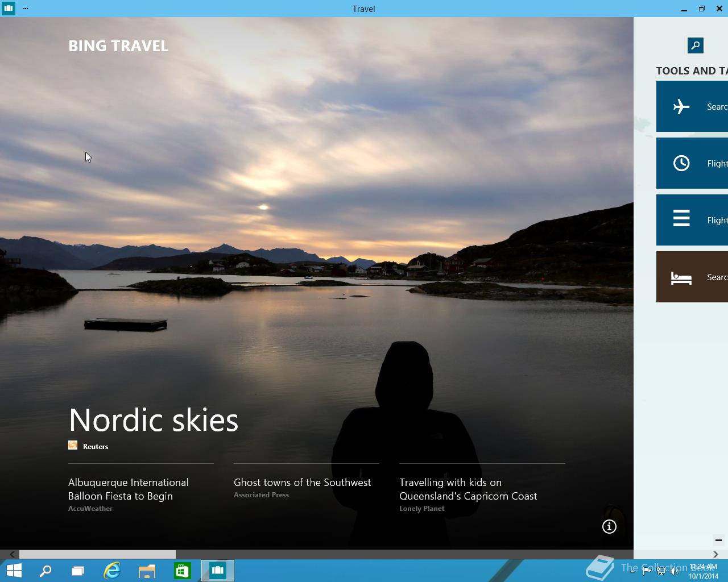728x582 pixels.
Task: Show photo info with the circled i icon
Action: pos(609,527)
